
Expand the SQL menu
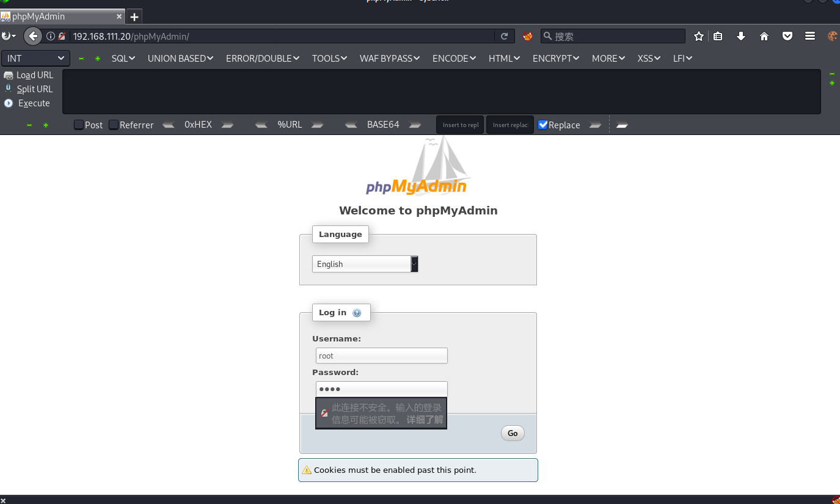coord(123,58)
